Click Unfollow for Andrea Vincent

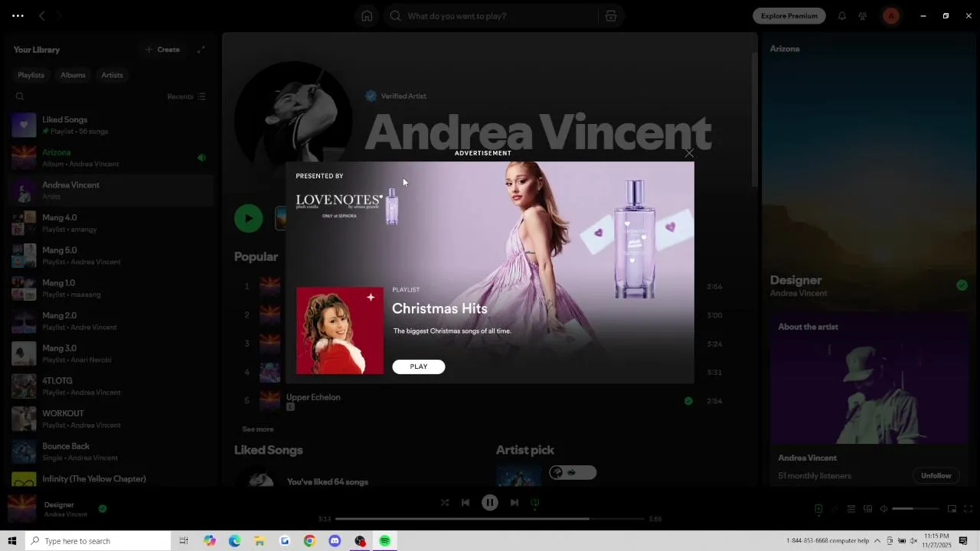click(x=936, y=476)
